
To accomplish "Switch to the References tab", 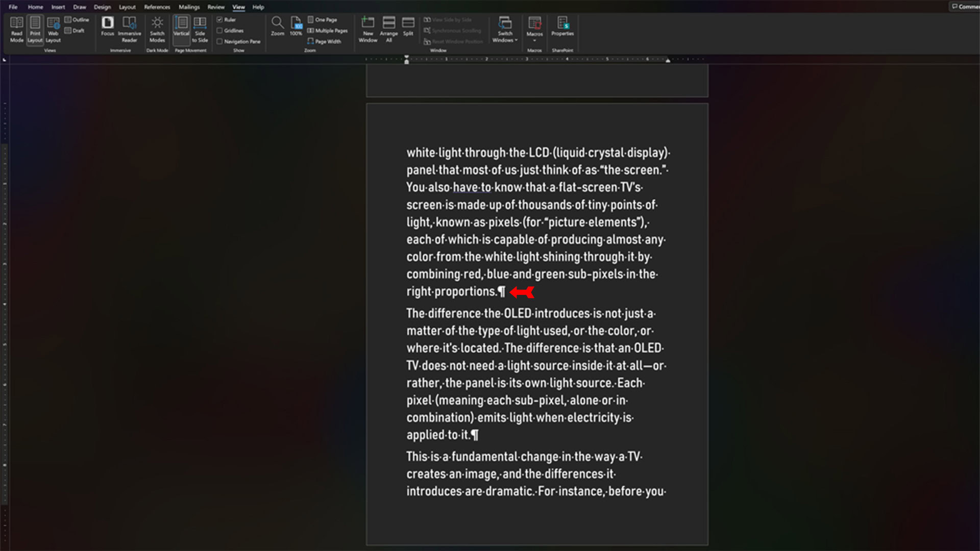I will [x=157, y=7].
